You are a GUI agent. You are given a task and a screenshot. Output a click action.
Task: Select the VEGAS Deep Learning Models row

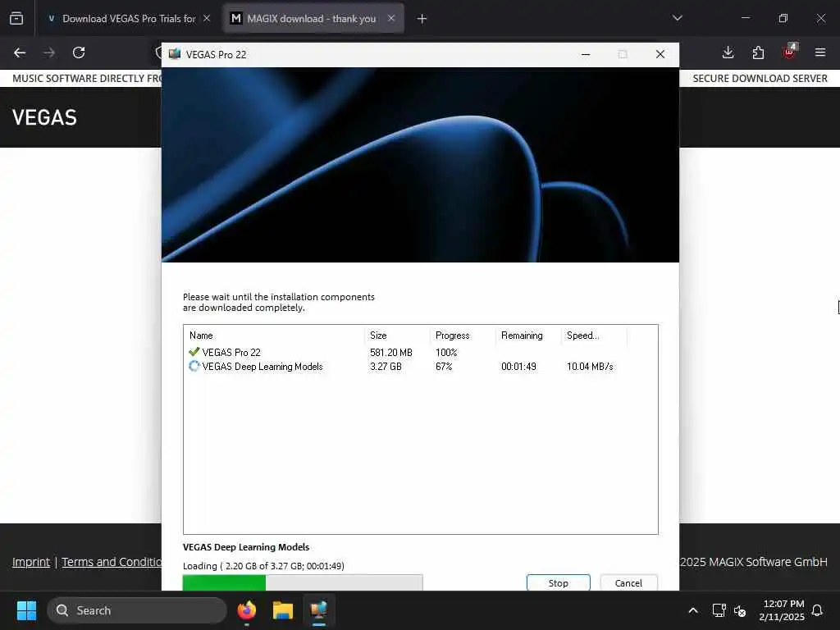pyautogui.click(x=420, y=367)
